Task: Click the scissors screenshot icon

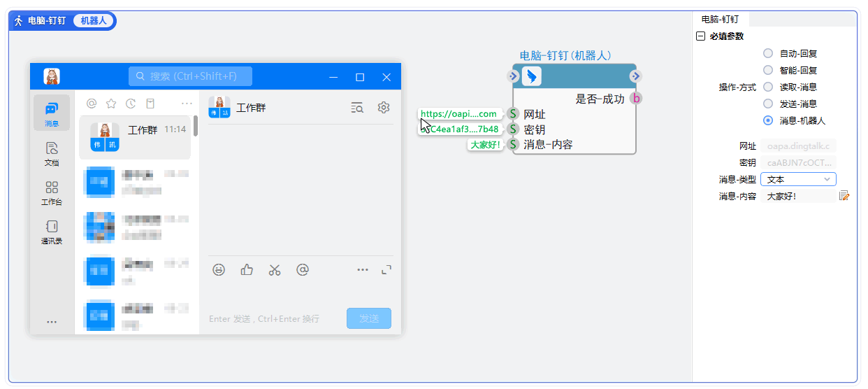Action: [275, 270]
